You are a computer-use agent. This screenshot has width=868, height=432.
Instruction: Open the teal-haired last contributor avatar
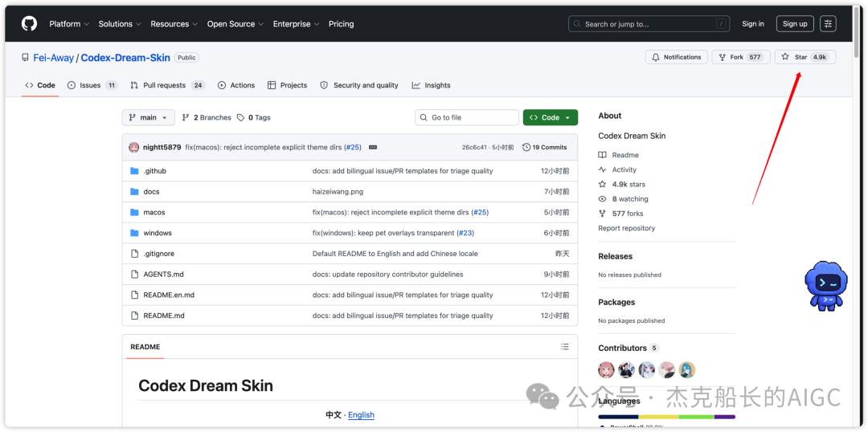687,369
